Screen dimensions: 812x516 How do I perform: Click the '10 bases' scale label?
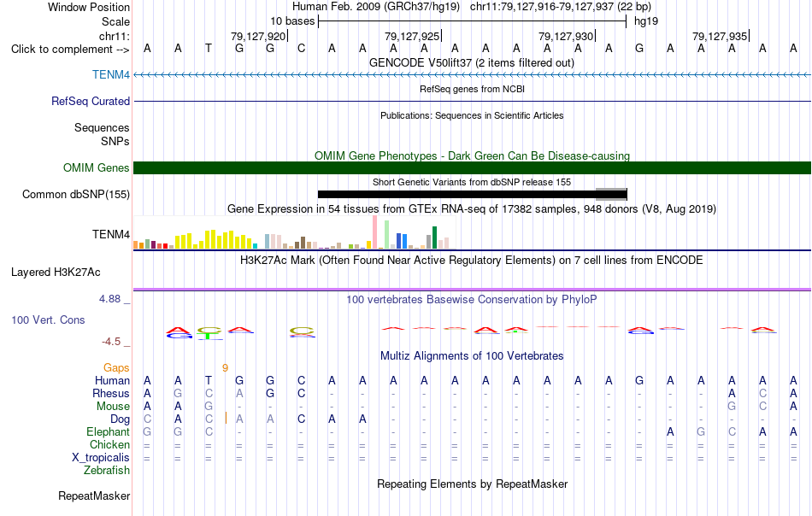pyautogui.click(x=292, y=21)
